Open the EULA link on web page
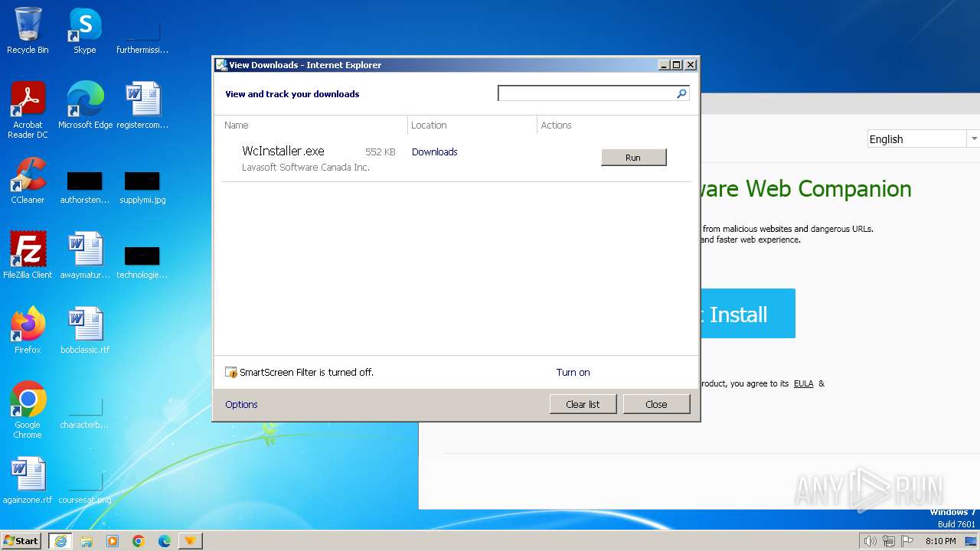The width and height of the screenshot is (980, 551). [x=803, y=383]
